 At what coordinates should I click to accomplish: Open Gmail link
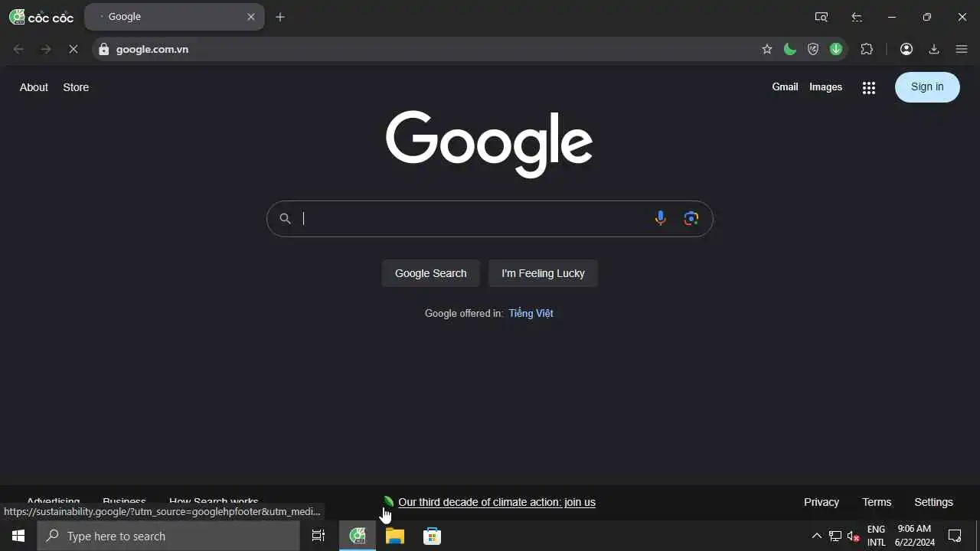(x=785, y=87)
